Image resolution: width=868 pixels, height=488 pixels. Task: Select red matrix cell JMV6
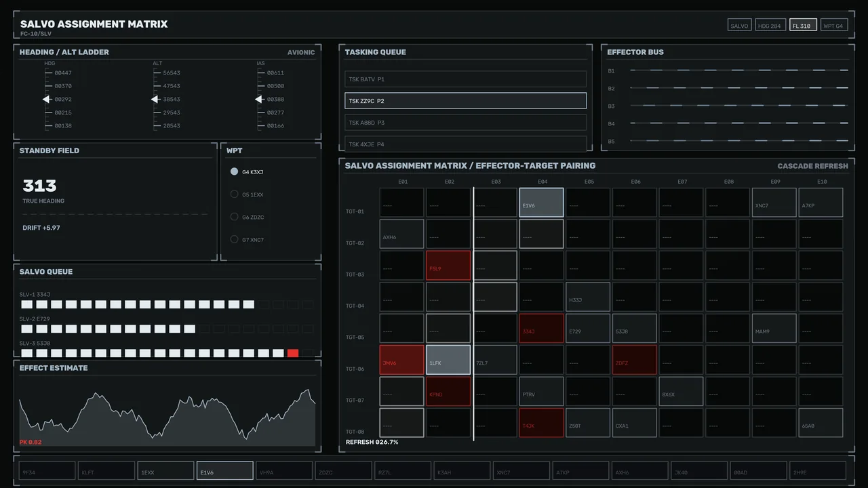pos(401,360)
